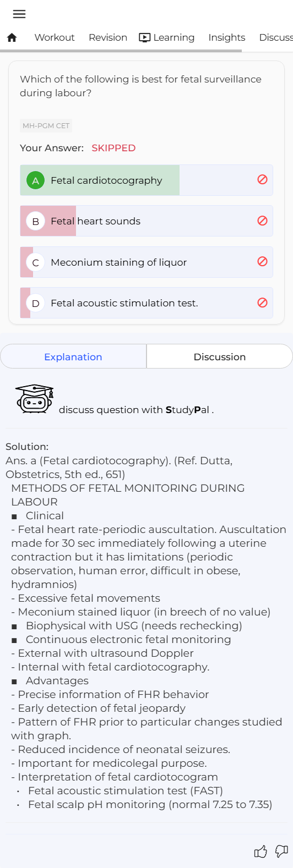This screenshot has height=868, width=293.
Task: Select option A letter circle
Action: 36,180
